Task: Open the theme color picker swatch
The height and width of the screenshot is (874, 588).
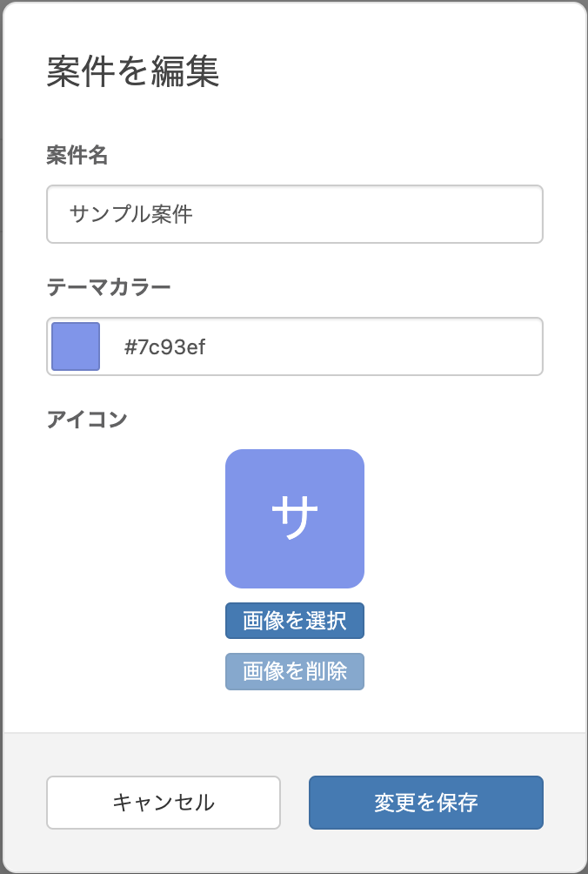Action: [x=76, y=346]
